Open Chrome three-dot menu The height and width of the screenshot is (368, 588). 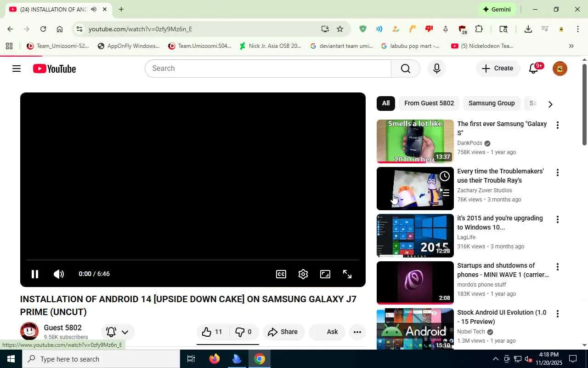point(578,29)
